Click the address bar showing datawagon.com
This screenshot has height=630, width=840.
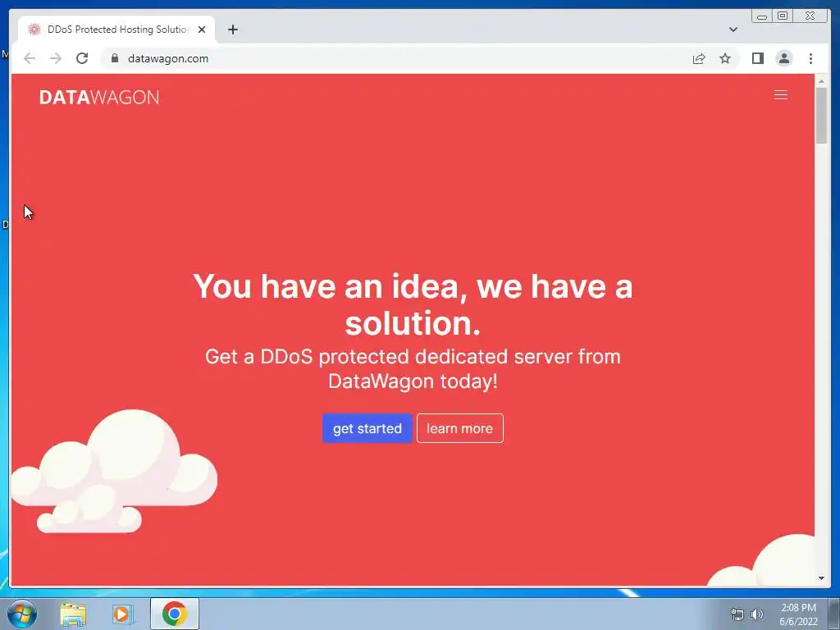(396, 58)
